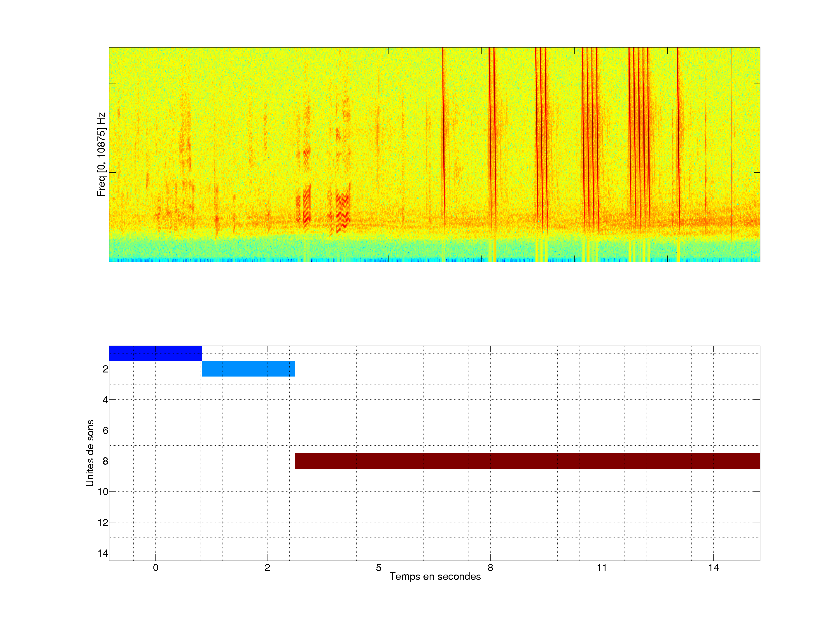Click the dark red bar in row 8
Screen dimensions: 840x630
pos(527,461)
